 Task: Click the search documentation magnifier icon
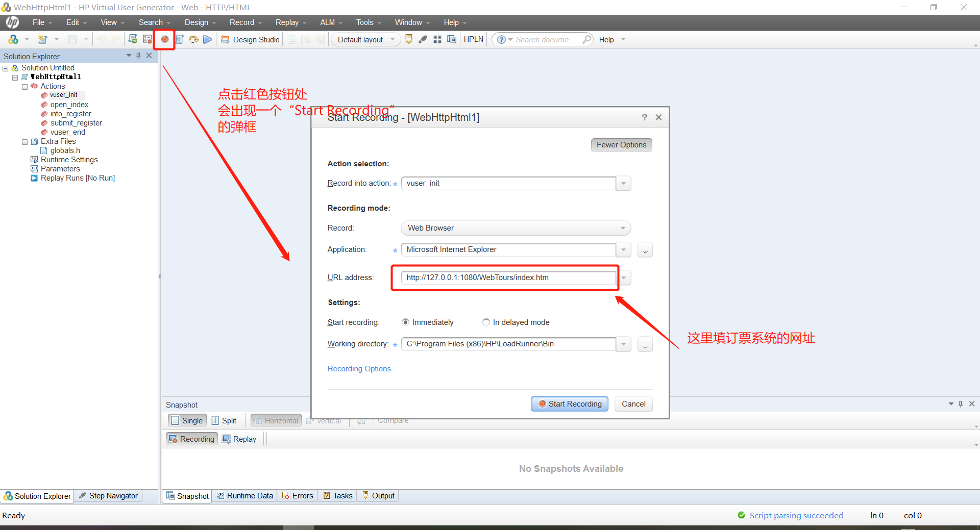pyautogui.click(x=587, y=39)
